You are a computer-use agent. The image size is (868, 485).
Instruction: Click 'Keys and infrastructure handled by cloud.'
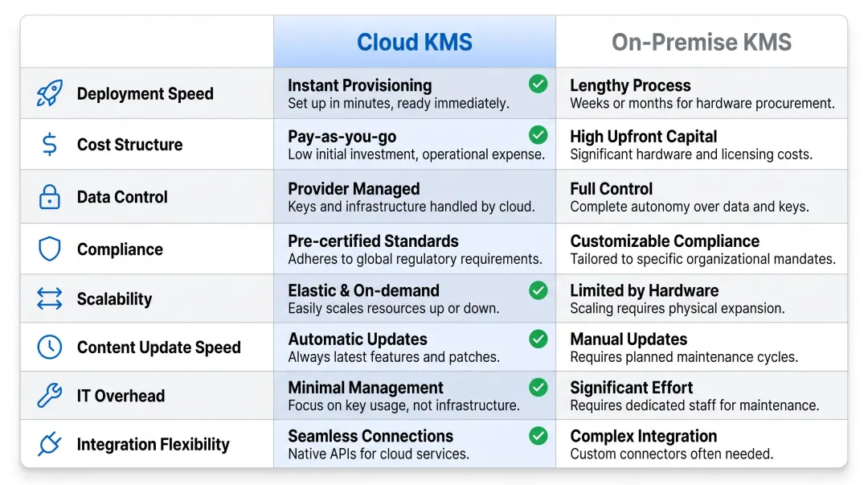pos(411,207)
